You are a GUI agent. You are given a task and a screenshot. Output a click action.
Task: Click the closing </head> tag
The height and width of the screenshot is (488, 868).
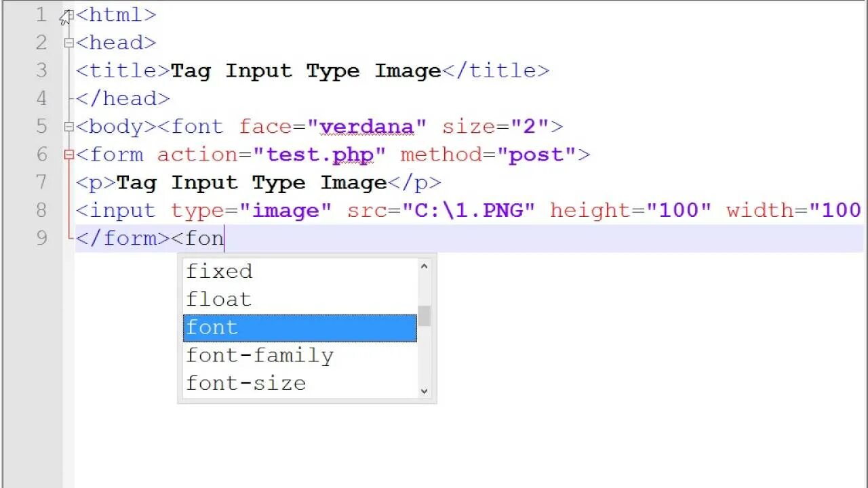click(x=123, y=99)
